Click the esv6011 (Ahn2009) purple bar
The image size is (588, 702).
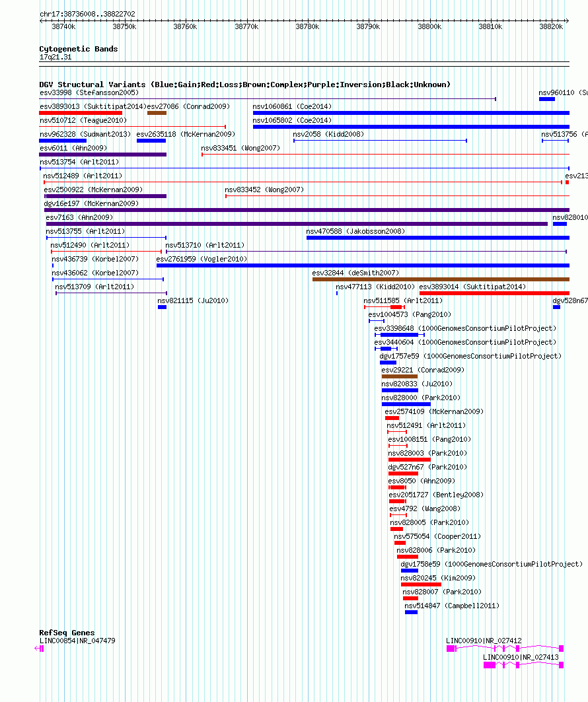coord(103,155)
